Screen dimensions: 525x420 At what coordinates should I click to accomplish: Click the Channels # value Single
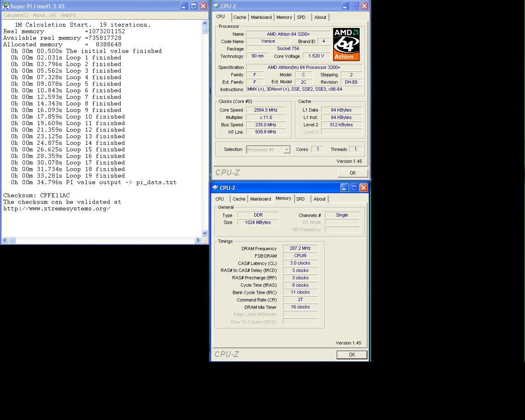click(342, 215)
